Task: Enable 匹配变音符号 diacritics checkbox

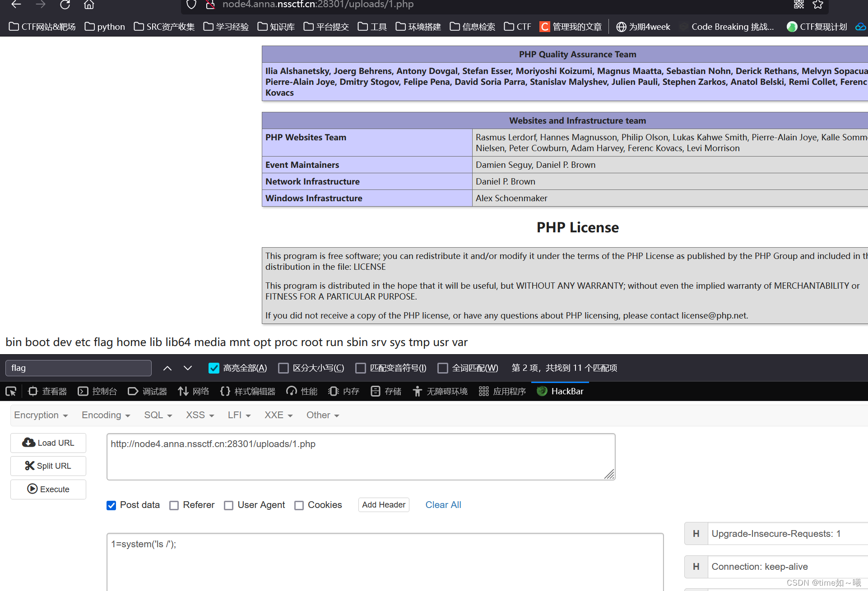Action: (x=361, y=368)
